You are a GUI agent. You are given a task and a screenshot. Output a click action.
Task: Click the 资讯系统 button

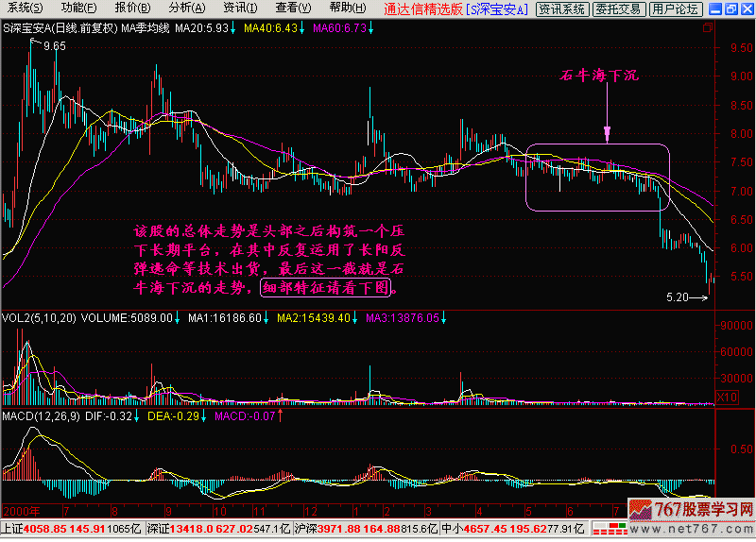[x=562, y=8]
